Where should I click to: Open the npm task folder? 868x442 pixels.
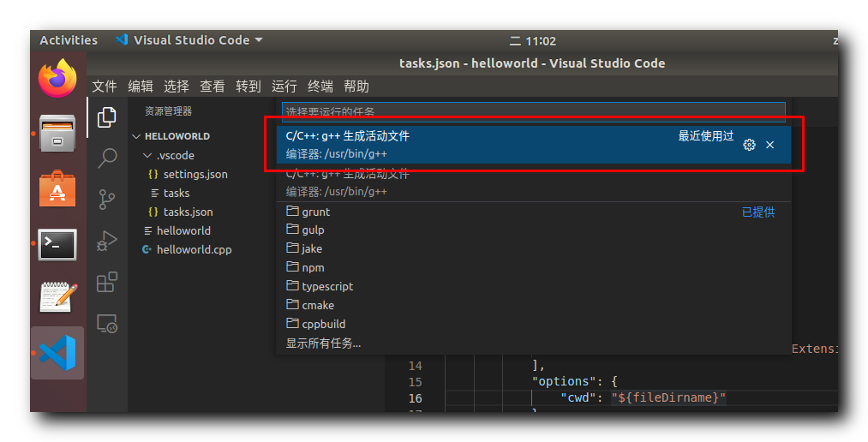pos(534,268)
